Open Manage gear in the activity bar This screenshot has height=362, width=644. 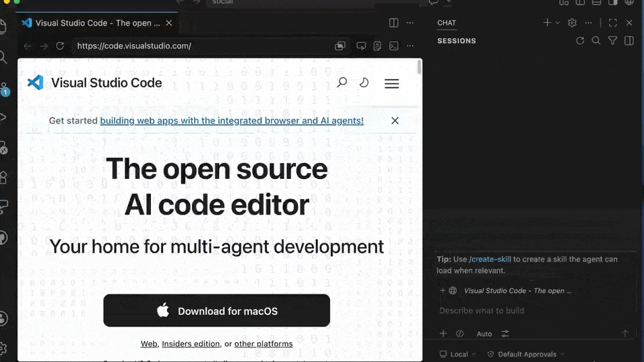(x=3, y=348)
